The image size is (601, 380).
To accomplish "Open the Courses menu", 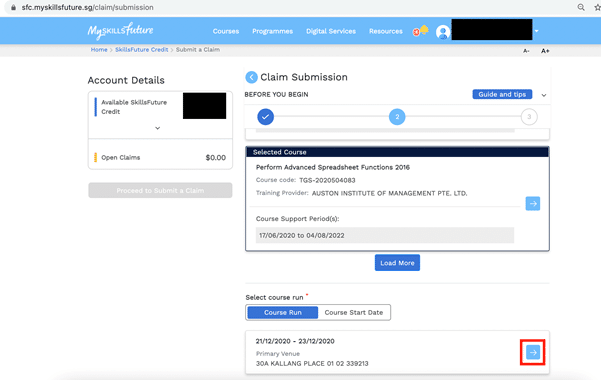I will tap(226, 31).
